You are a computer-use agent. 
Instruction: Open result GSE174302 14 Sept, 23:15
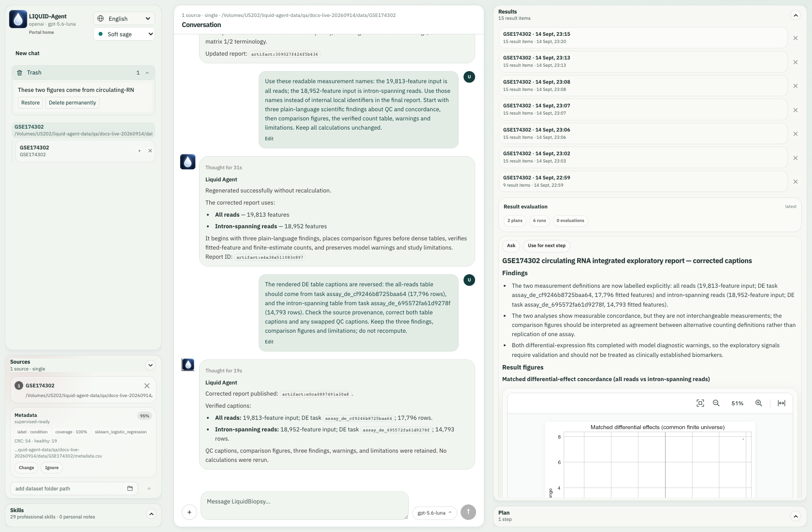tap(643, 38)
